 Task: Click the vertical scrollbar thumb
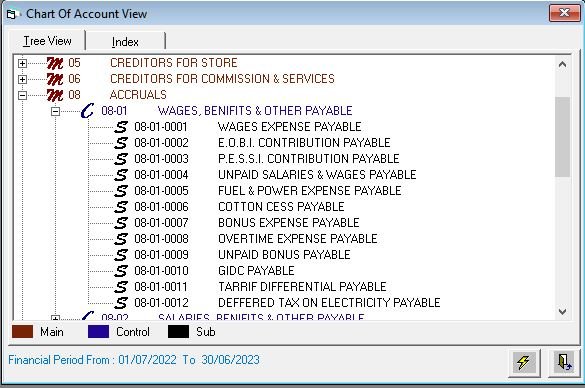pyautogui.click(x=562, y=137)
